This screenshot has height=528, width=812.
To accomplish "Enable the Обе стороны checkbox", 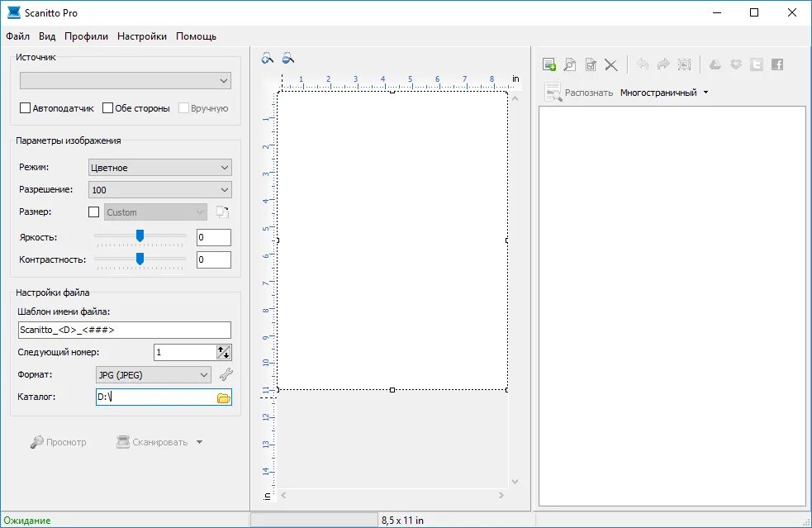I will tap(107, 108).
